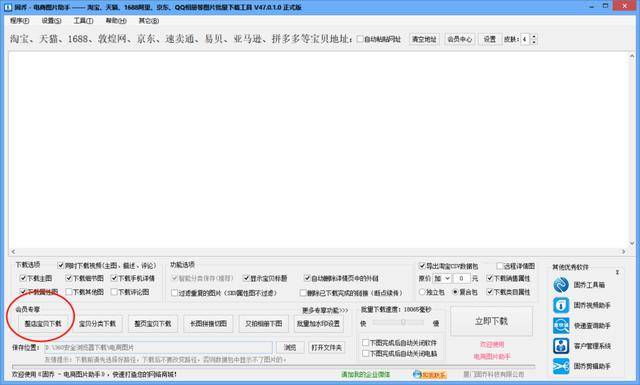Click 浏览 browse button
640x385 pixels.
pyautogui.click(x=290, y=347)
